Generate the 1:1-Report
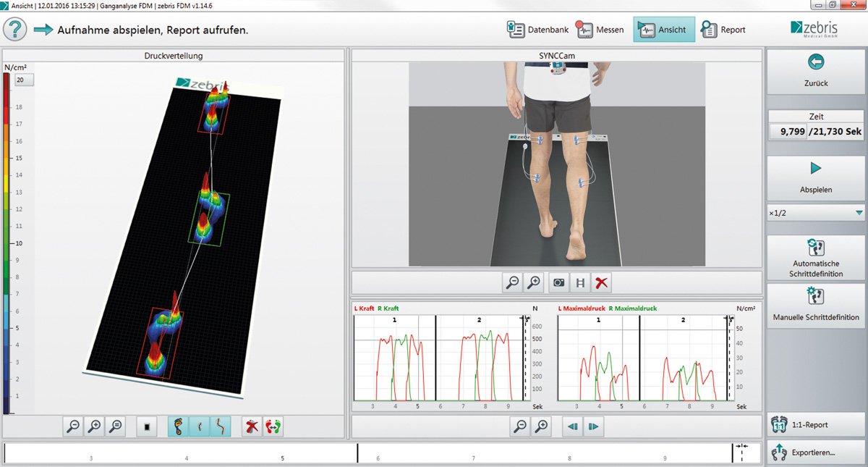The image size is (868, 467). click(815, 425)
